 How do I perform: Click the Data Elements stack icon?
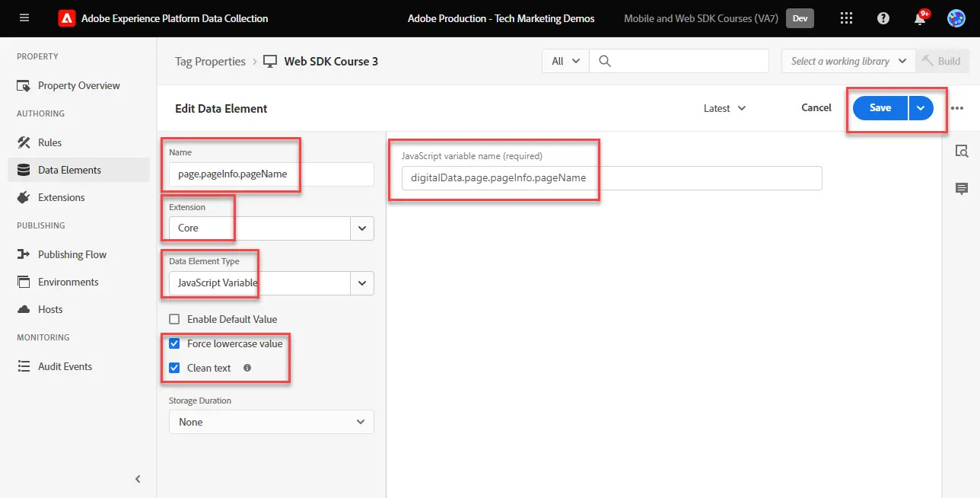pos(24,170)
